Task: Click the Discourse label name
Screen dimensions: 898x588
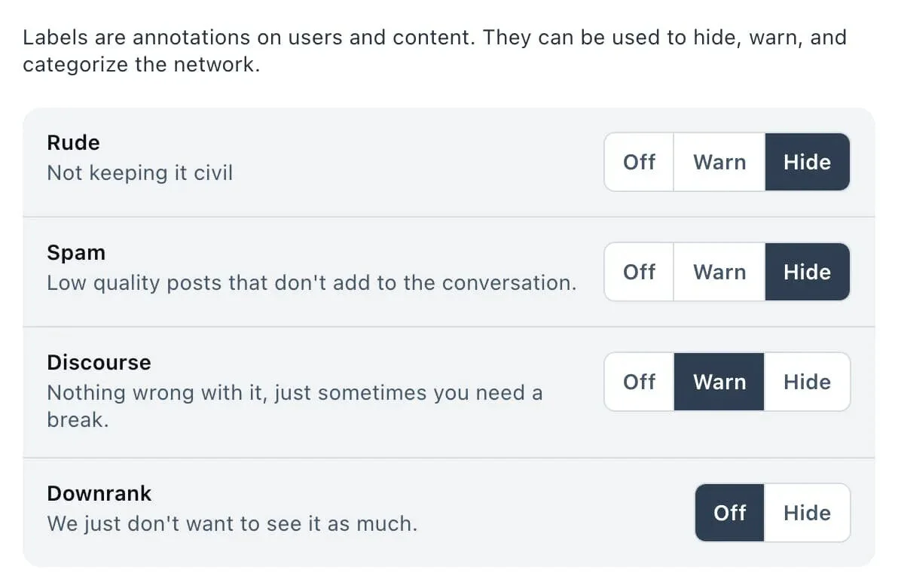Action: 99,362
